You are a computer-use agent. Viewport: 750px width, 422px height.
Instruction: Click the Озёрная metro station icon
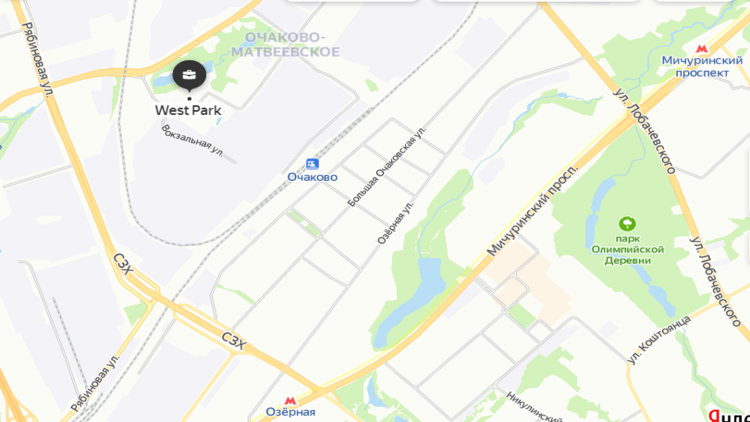click(290, 400)
